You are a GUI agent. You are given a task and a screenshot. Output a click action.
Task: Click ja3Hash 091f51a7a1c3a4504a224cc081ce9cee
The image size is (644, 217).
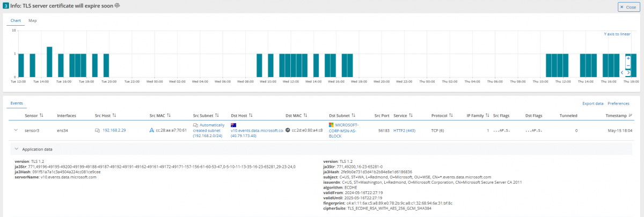pos(57,172)
